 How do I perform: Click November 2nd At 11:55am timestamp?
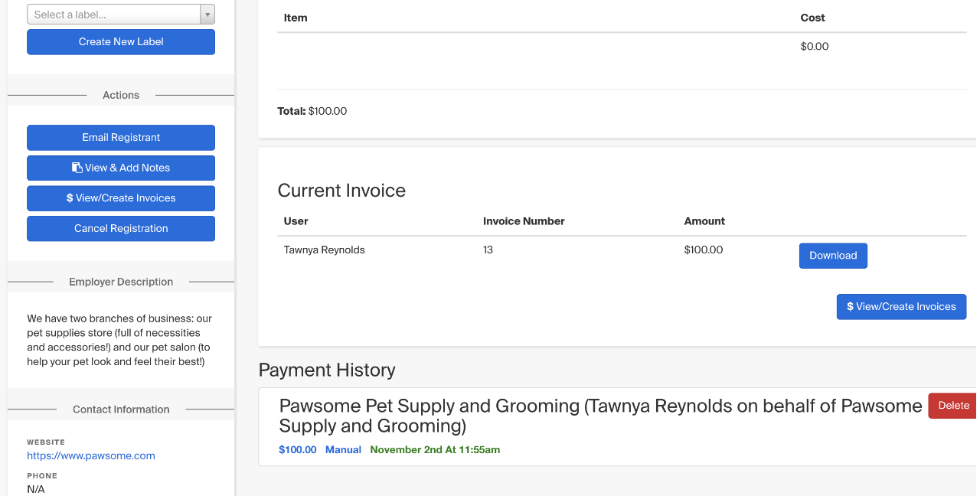point(435,450)
